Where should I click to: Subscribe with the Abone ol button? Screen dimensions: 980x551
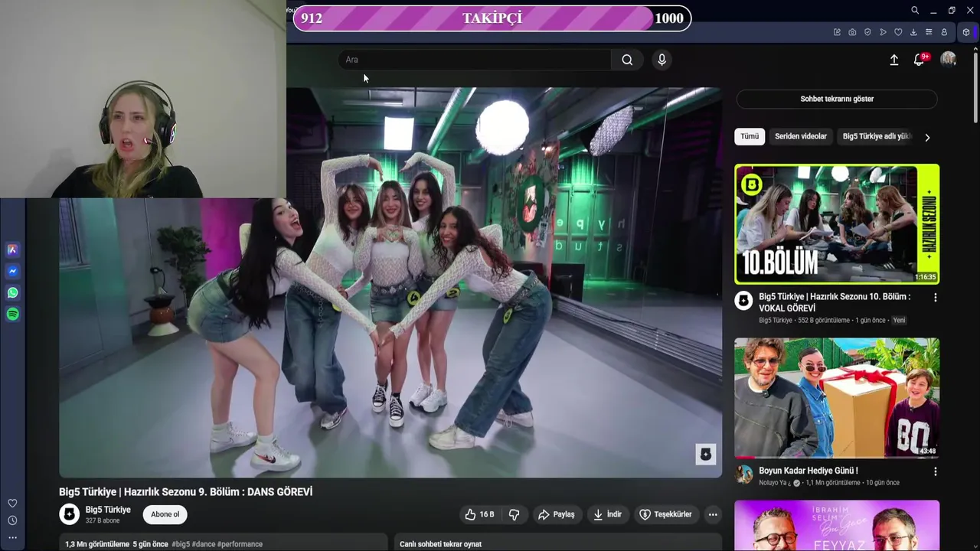pyautogui.click(x=165, y=514)
